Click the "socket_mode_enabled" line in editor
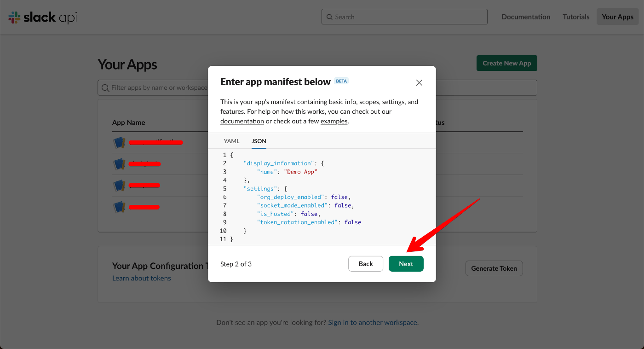Image resolution: width=644 pixels, height=349 pixels. pyautogui.click(x=306, y=205)
